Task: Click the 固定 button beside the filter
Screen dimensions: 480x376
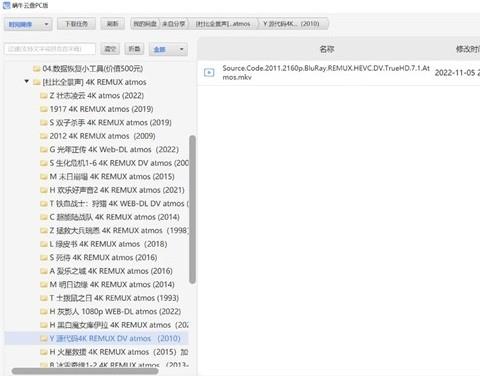Action: coord(110,49)
